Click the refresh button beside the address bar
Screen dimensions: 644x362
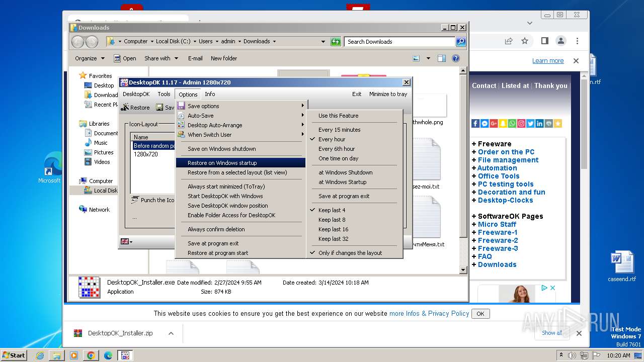336,42
